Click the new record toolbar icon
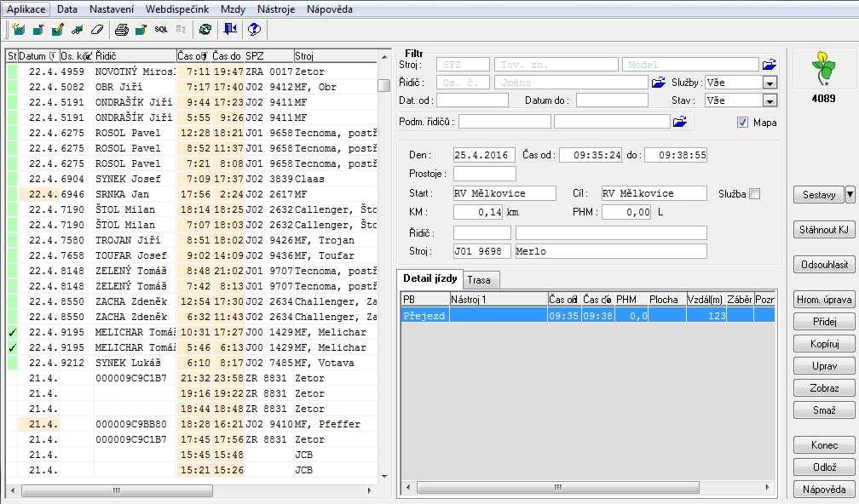The width and height of the screenshot is (859, 504). pyautogui.click(x=19, y=30)
